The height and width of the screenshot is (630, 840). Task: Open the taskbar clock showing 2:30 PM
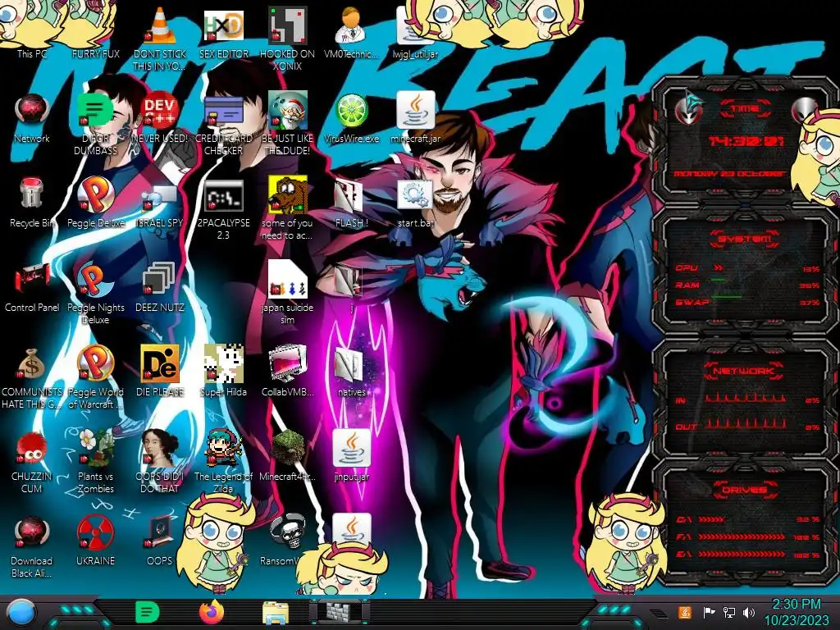point(796,612)
